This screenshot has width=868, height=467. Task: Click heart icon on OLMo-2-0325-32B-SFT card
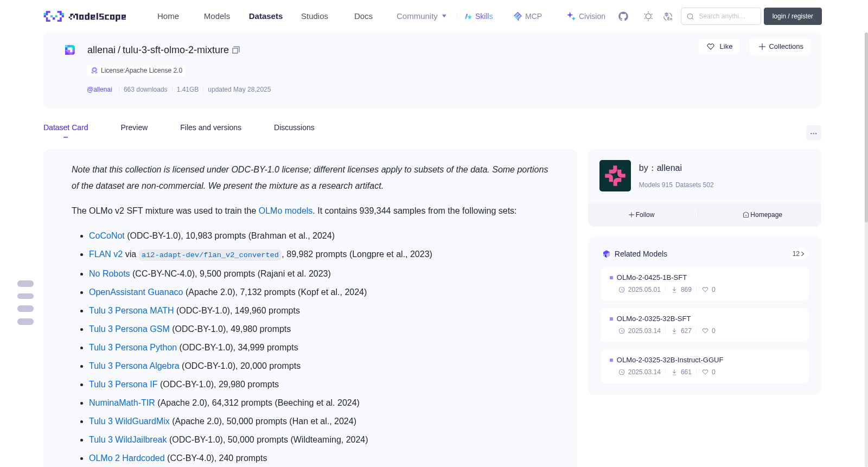pyautogui.click(x=705, y=331)
